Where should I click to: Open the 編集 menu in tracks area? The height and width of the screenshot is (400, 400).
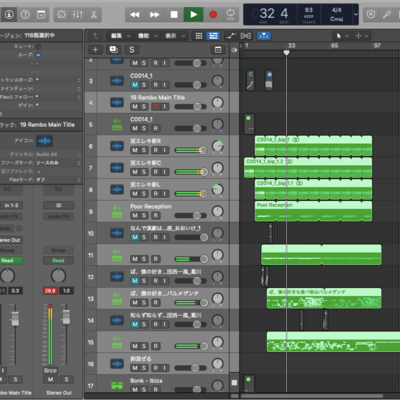click(120, 36)
